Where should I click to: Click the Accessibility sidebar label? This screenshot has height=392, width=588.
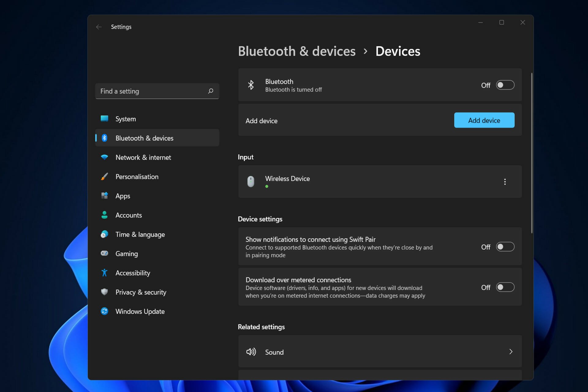click(x=133, y=273)
